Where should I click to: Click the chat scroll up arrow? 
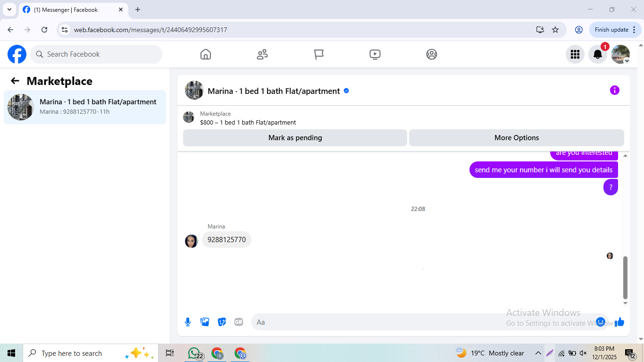[626, 155]
